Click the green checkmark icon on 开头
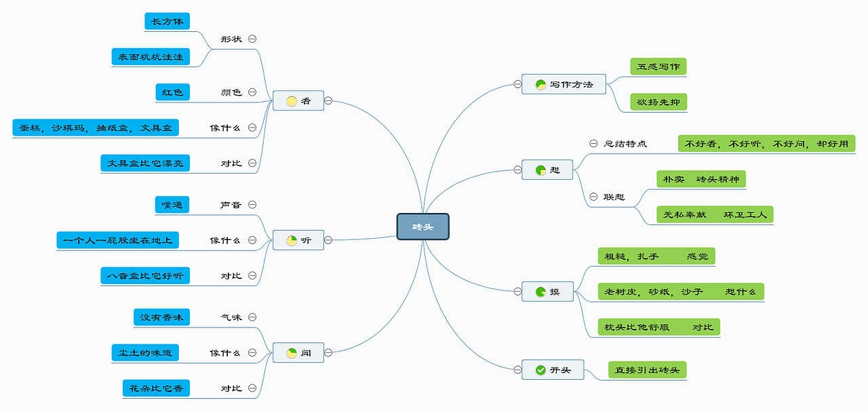This screenshot has height=411, width=868. (x=540, y=370)
